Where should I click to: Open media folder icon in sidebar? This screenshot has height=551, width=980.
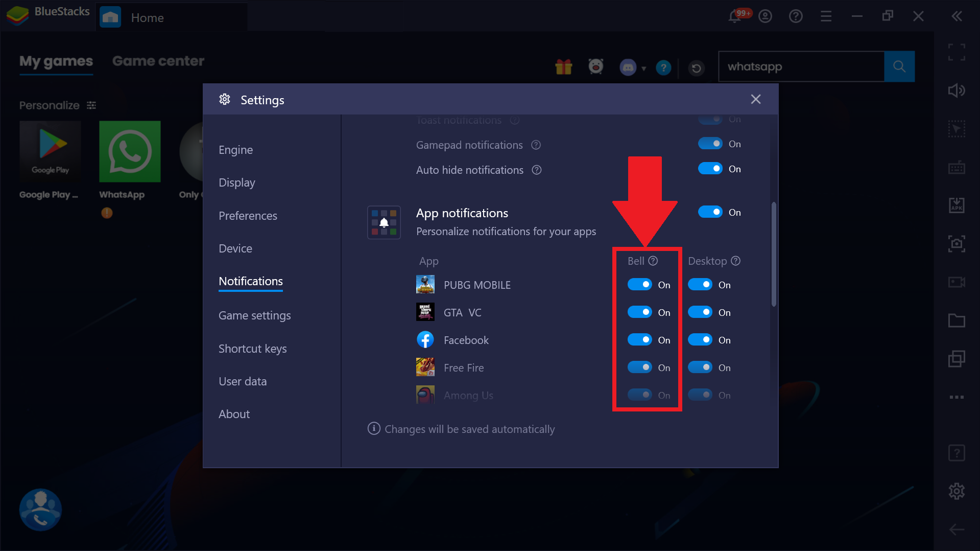click(x=957, y=320)
